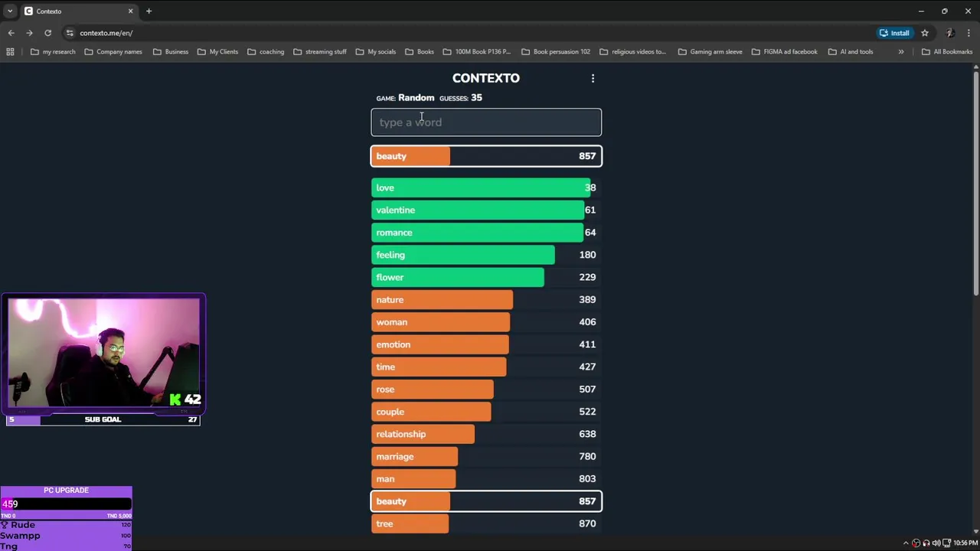Screen dimensions: 980x551
Task: Expand the bookmarks overflow chevron
Action: [x=901, y=52]
